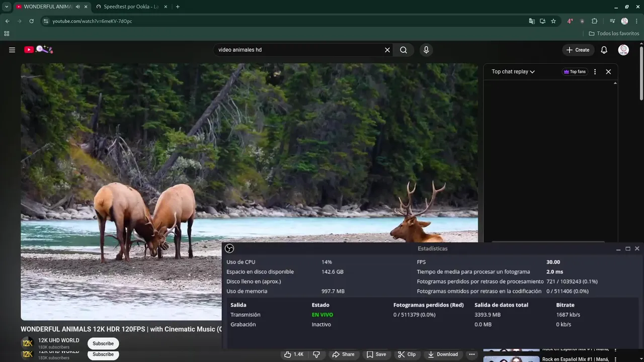Image resolution: width=644 pixels, height=362 pixels.
Task: Click the magnifier search button
Action: (x=404, y=50)
